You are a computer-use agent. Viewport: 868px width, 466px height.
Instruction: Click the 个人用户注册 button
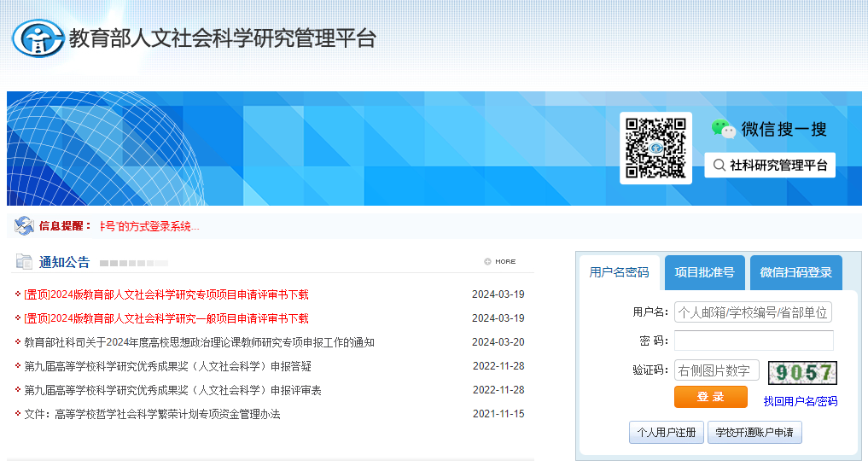coord(667,433)
